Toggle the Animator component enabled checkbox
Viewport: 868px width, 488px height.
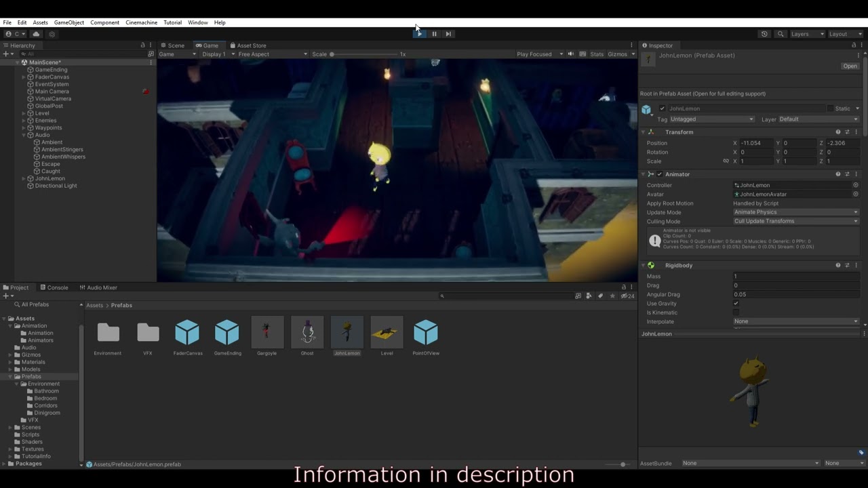coord(659,174)
